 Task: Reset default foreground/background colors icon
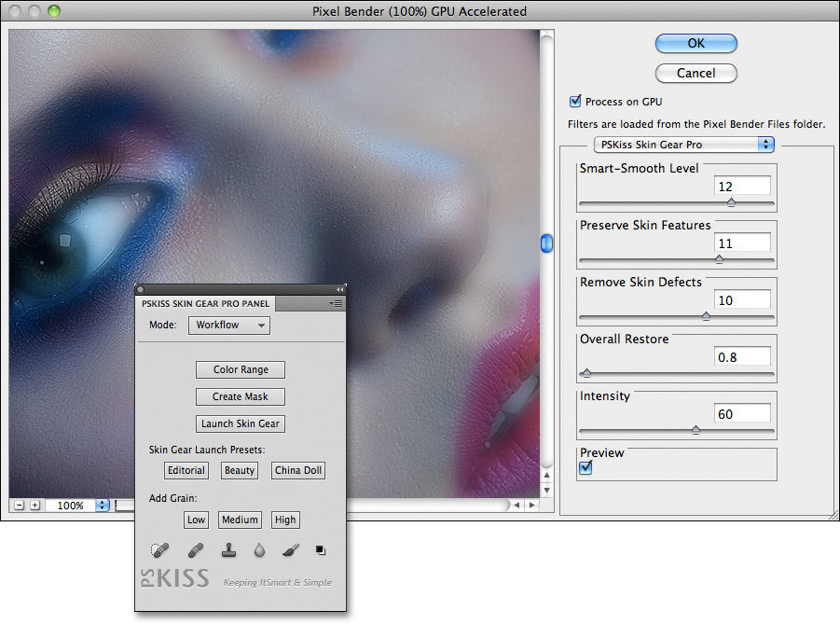[x=321, y=550]
